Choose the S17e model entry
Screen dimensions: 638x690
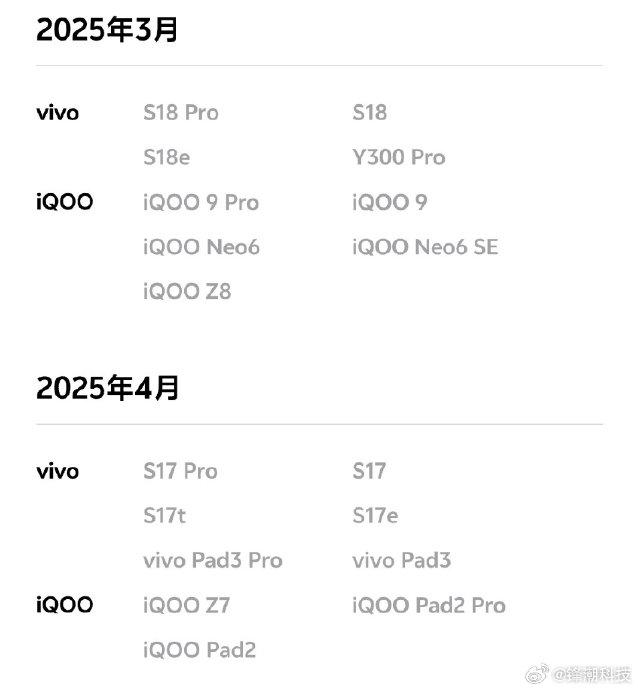(x=375, y=516)
